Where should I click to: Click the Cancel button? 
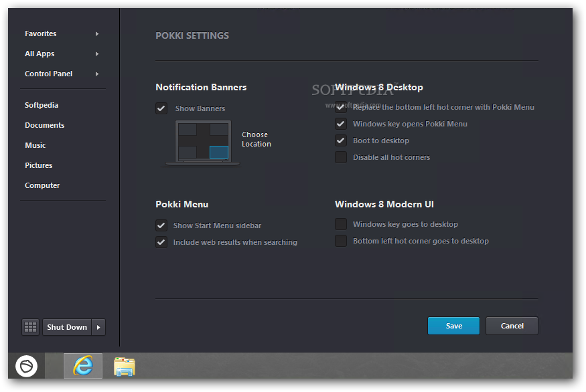click(x=512, y=326)
